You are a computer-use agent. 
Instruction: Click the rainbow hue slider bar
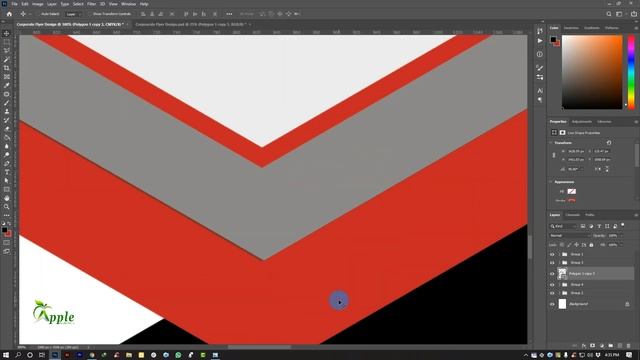tap(631, 72)
